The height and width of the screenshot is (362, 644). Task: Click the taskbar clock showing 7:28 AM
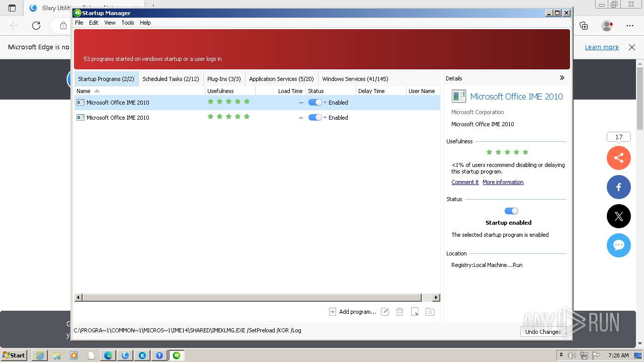618,355
